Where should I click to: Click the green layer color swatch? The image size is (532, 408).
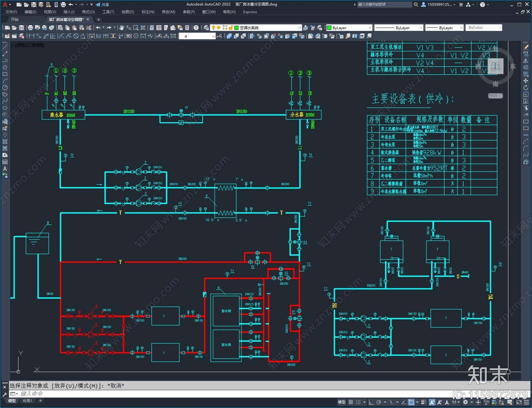click(x=237, y=28)
